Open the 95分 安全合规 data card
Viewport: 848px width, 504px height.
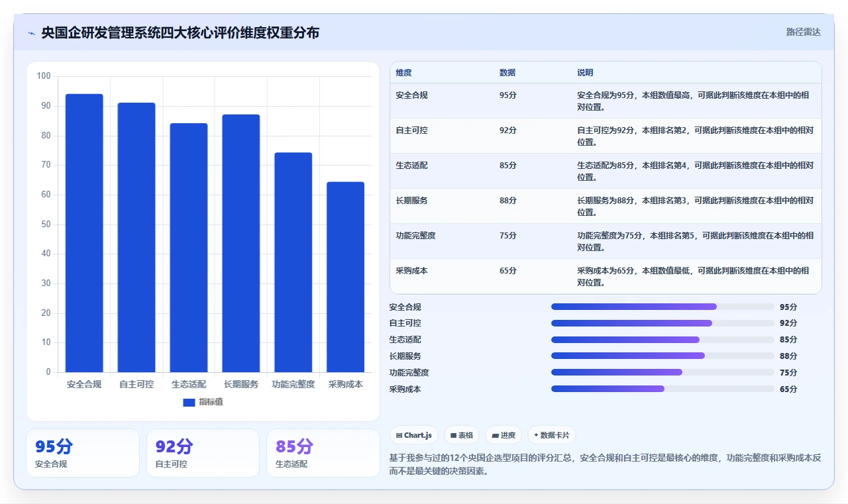click(83, 453)
